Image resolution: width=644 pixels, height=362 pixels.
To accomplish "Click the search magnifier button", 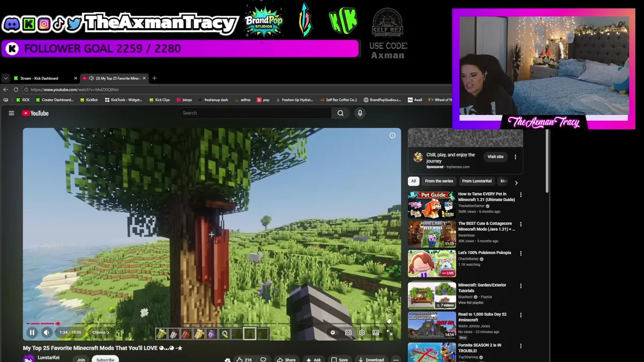I will pyautogui.click(x=341, y=113).
